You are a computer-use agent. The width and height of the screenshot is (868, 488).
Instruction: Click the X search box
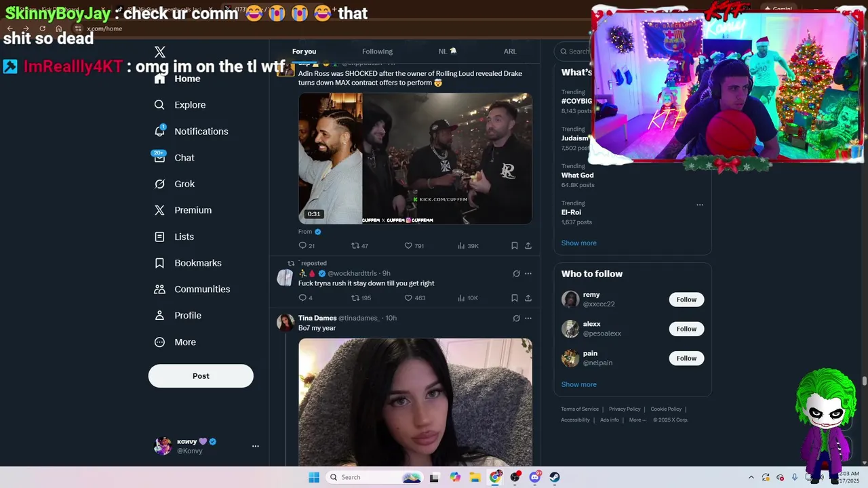pyautogui.click(x=573, y=52)
